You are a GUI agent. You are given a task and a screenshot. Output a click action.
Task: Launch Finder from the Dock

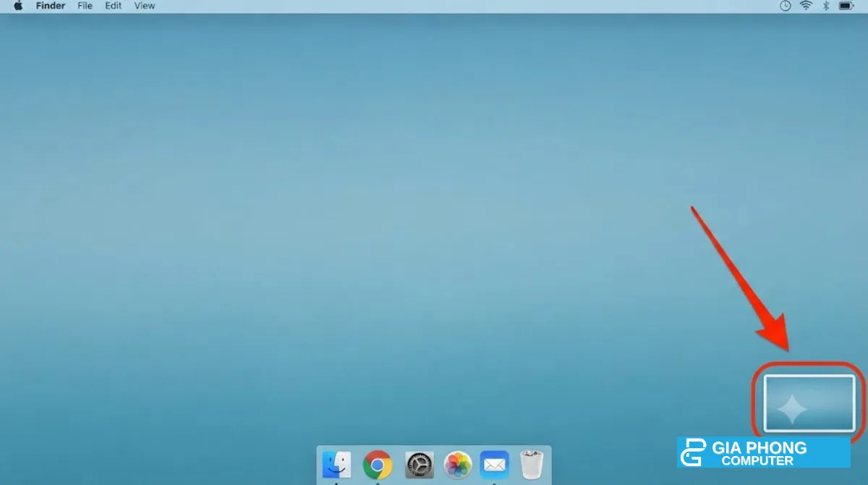pos(336,465)
